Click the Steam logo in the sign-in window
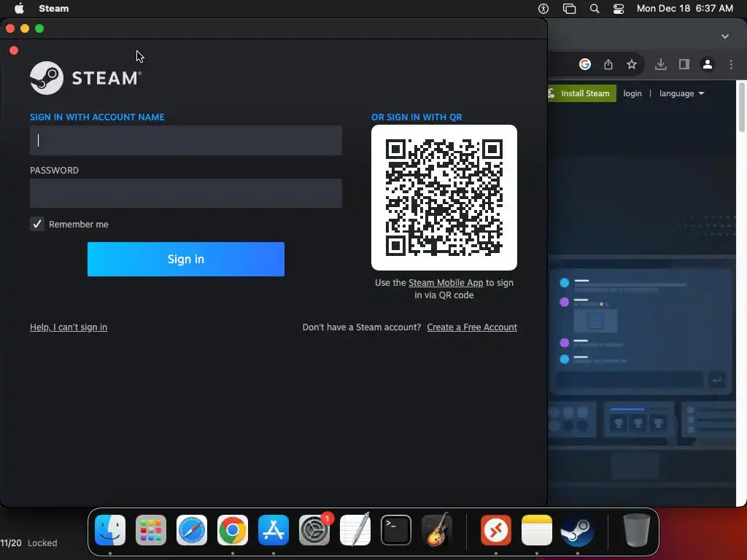The width and height of the screenshot is (747, 560). [86, 77]
